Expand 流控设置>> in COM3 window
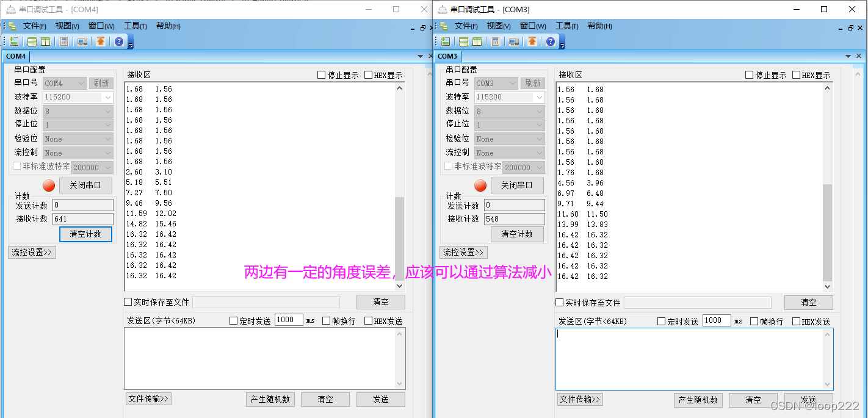 coord(463,252)
